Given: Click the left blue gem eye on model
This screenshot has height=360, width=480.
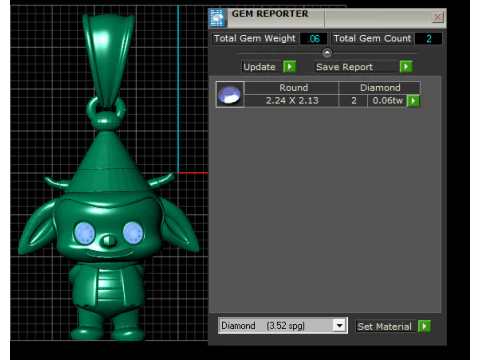Looking at the screenshot, I should coord(85,233).
